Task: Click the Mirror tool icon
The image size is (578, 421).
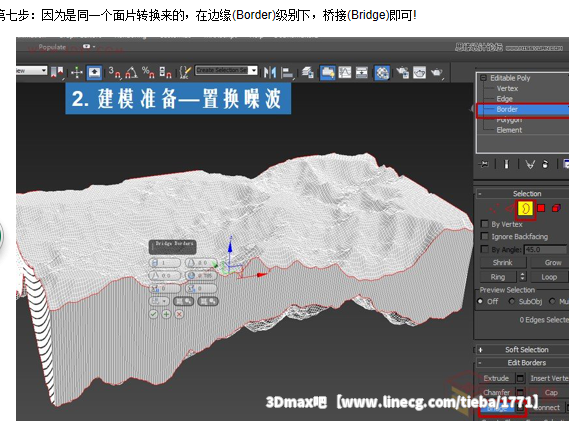Action: point(270,72)
